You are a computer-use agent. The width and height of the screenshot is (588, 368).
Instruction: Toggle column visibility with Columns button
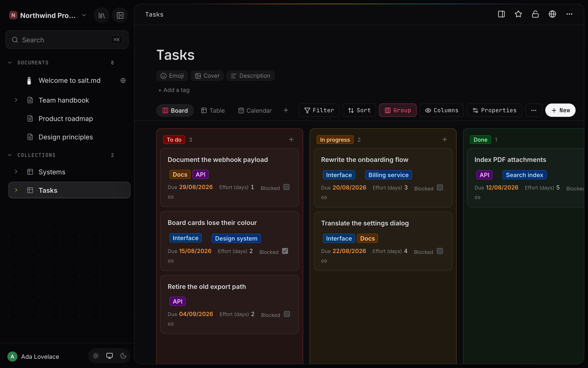[x=442, y=110]
